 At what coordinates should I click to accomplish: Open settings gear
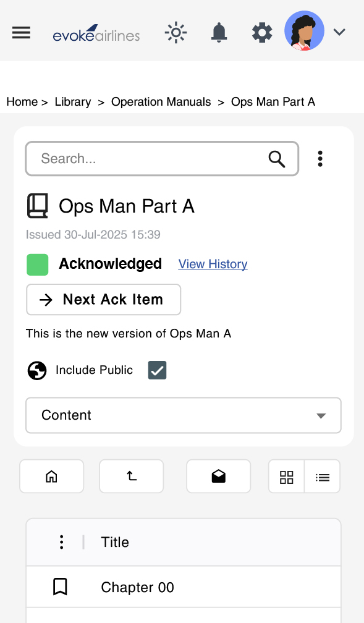[x=262, y=33]
